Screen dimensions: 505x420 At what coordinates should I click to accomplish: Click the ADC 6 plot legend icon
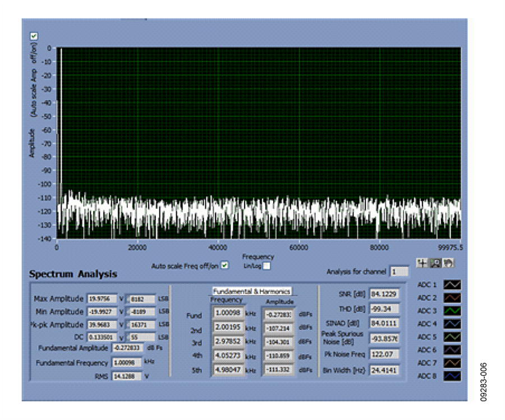coord(452,350)
